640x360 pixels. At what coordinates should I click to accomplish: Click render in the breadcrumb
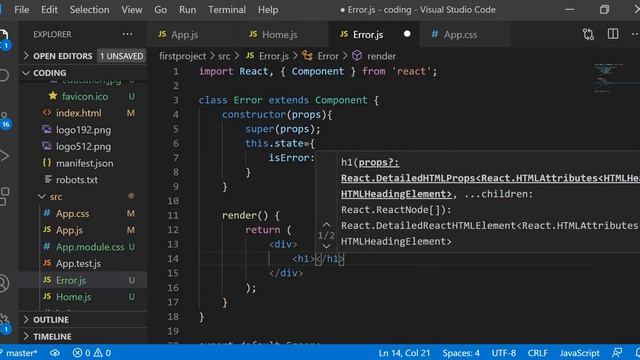[374, 56]
